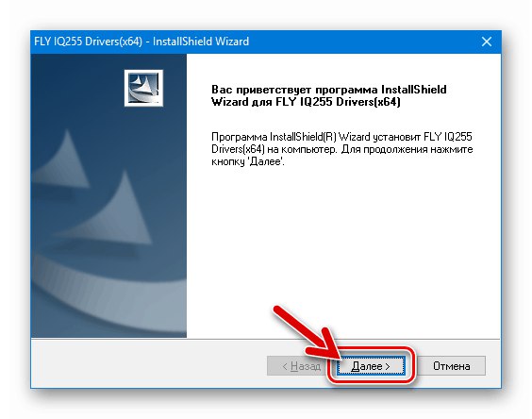Select the Программа InstallShield(R) Wizard установит paragraph
Image resolution: width=532 pixels, height=419 pixels.
pos(342,149)
